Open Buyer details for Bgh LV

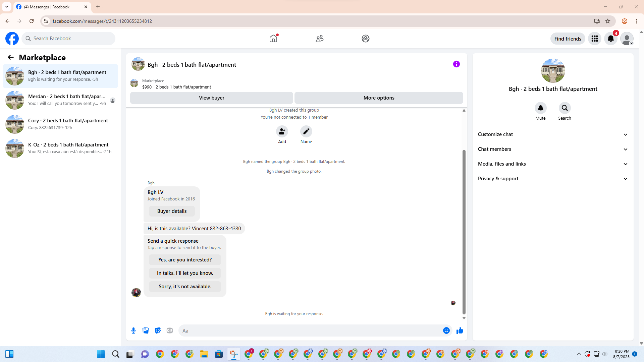pyautogui.click(x=172, y=211)
